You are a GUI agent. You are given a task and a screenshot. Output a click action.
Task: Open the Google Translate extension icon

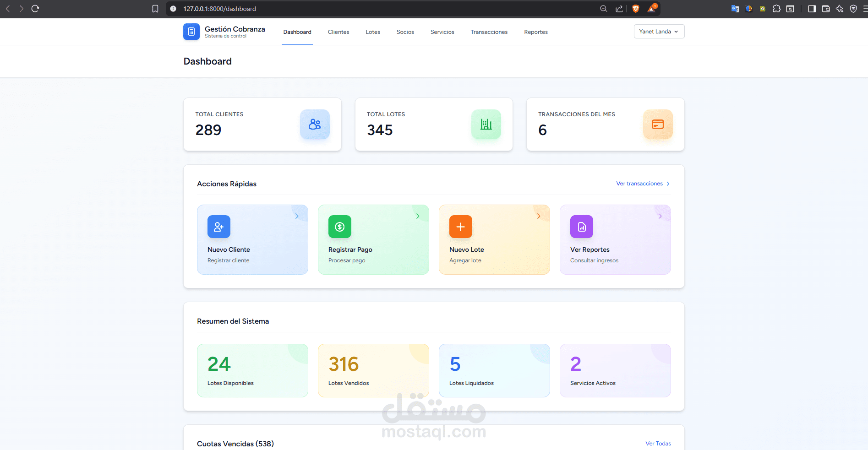pos(735,9)
